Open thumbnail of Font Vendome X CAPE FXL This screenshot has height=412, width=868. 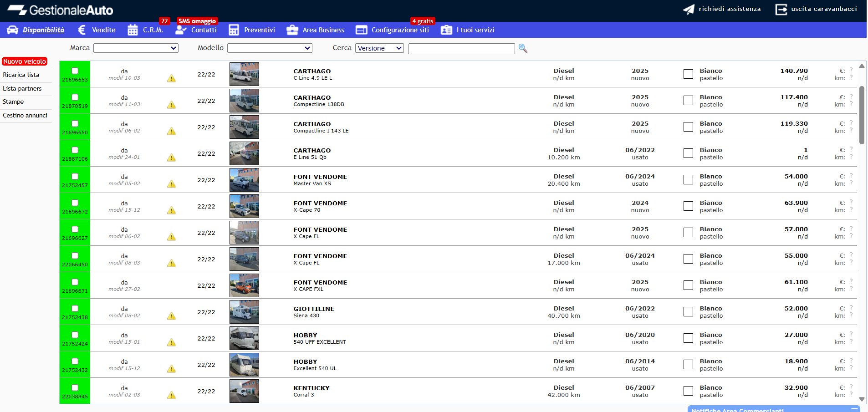tap(244, 285)
